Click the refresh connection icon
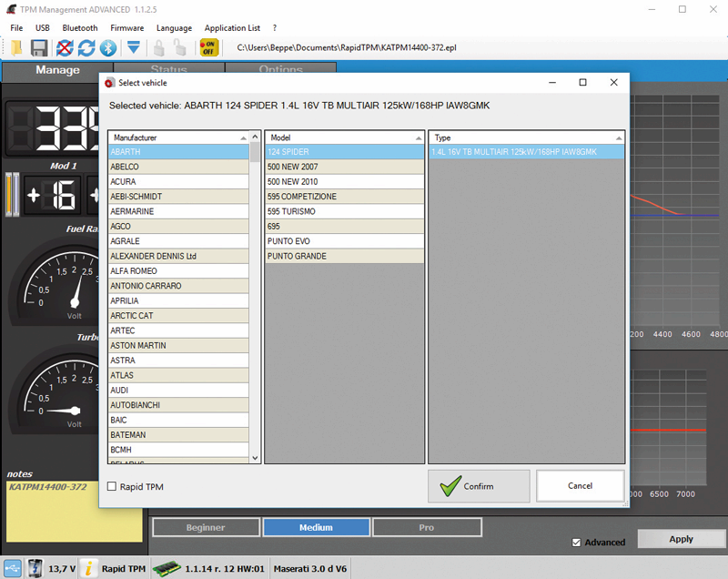 pyautogui.click(x=86, y=48)
